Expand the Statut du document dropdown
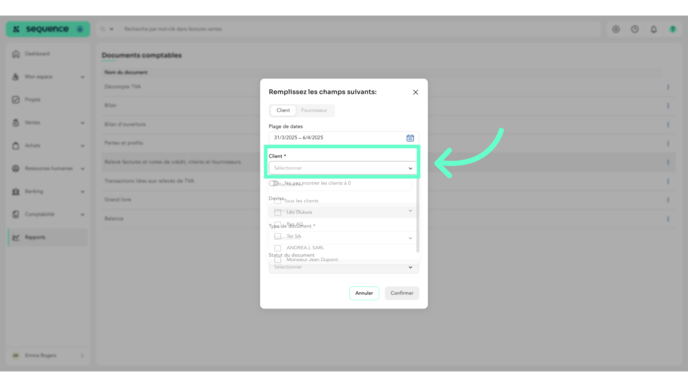688x387 pixels. pyautogui.click(x=344, y=267)
